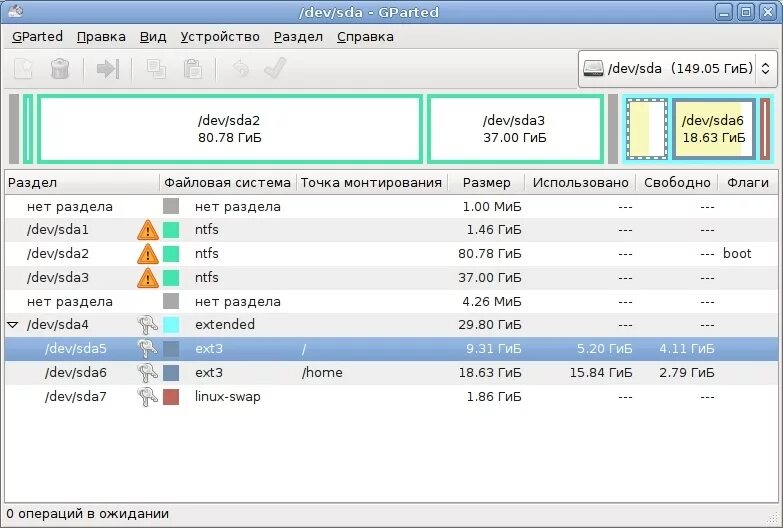783x528 pixels.
Task: Click the Флаги column header
Action: tap(748, 183)
